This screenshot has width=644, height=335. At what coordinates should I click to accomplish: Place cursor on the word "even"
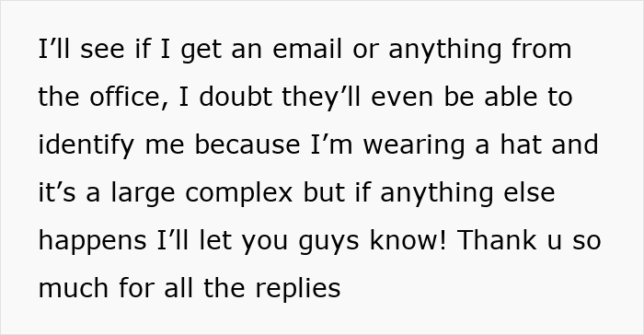[402, 98]
